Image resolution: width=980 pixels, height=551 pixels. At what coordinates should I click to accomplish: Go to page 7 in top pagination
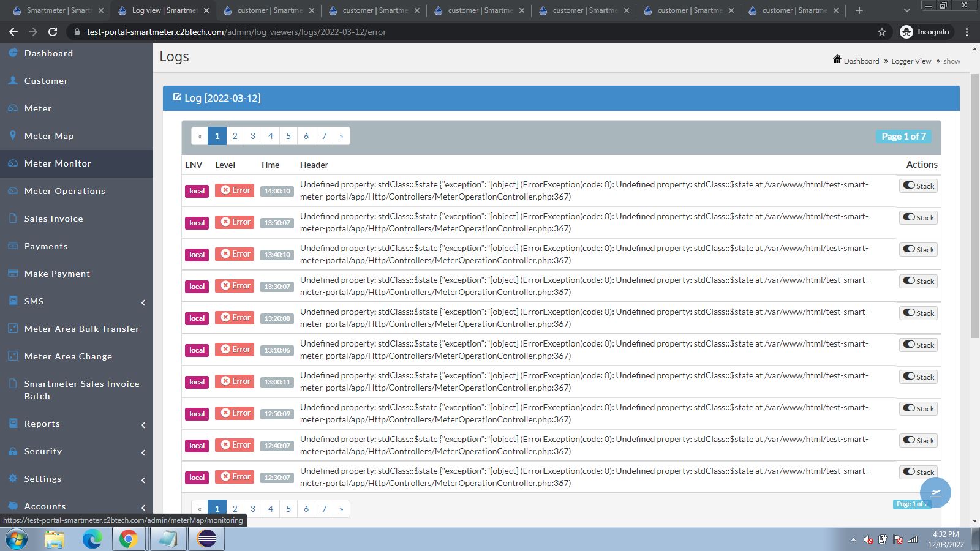click(324, 136)
